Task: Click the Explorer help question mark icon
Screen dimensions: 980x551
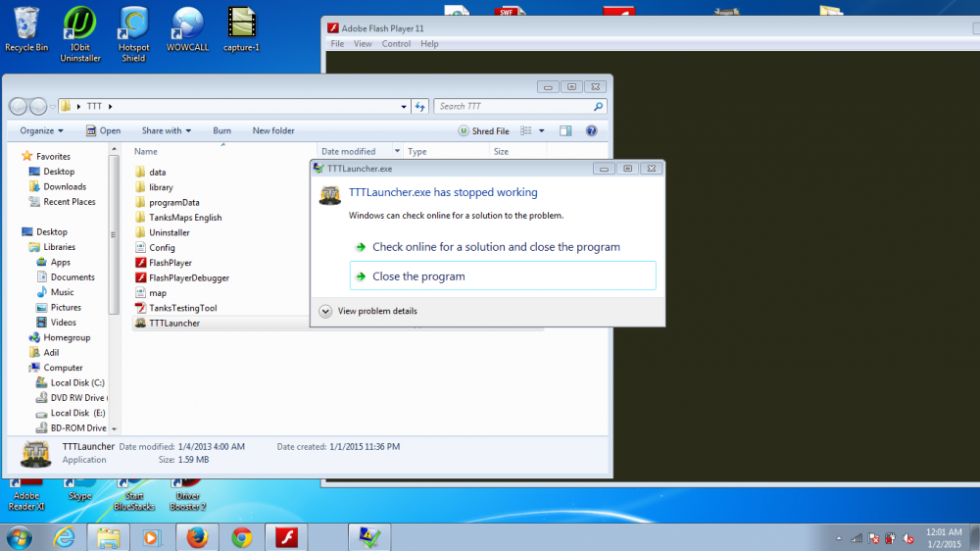Action: tap(591, 130)
